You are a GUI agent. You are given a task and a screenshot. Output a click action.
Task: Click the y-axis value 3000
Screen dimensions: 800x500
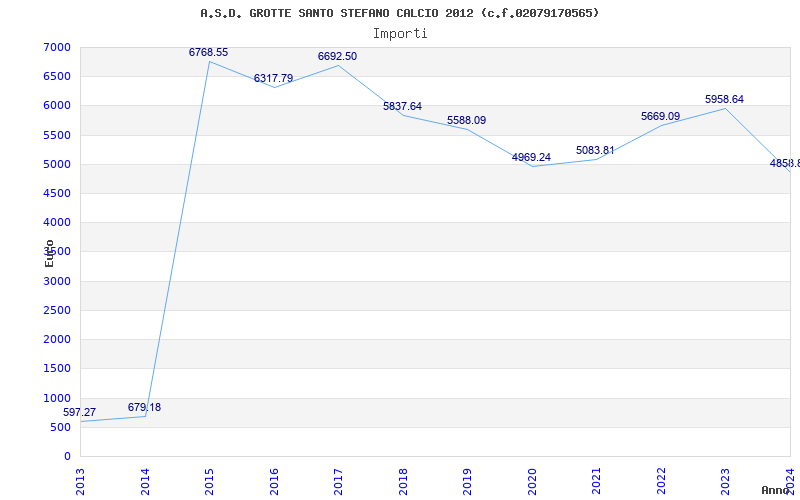tap(57, 281)
